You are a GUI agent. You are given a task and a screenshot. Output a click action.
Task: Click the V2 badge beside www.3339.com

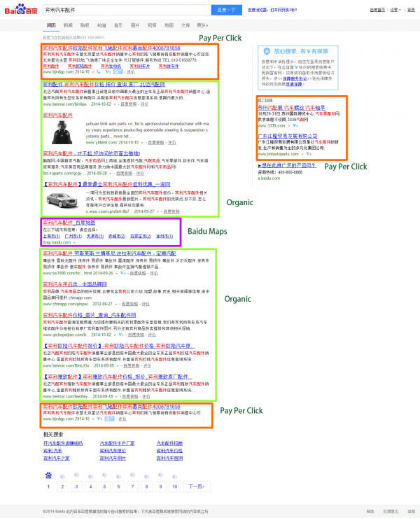[295, 125]
